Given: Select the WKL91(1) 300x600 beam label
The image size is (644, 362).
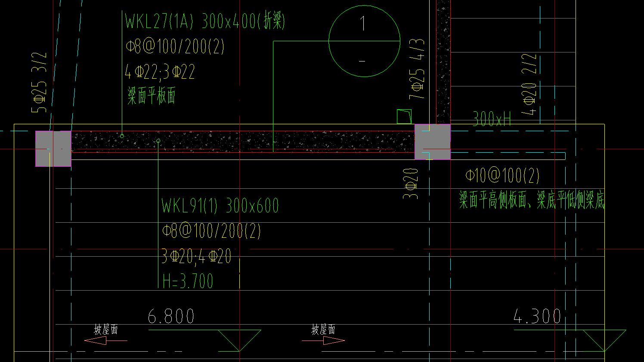Looking at the screenshot, I should [x=220, y=206].
